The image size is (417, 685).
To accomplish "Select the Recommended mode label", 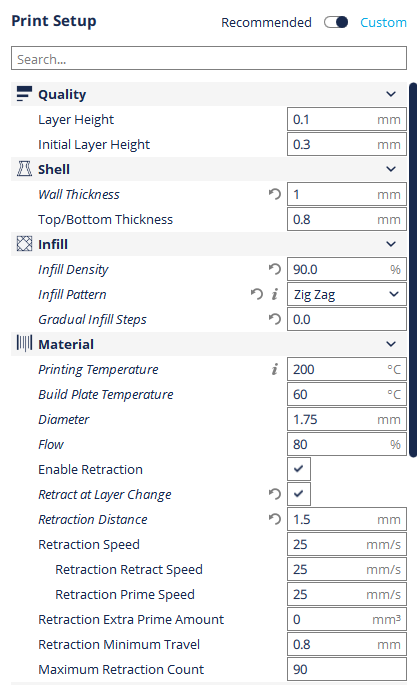I will coord(266,22).
